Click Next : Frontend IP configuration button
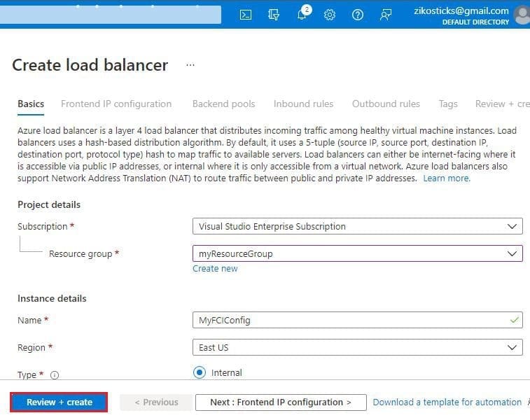 pos(281,402)
